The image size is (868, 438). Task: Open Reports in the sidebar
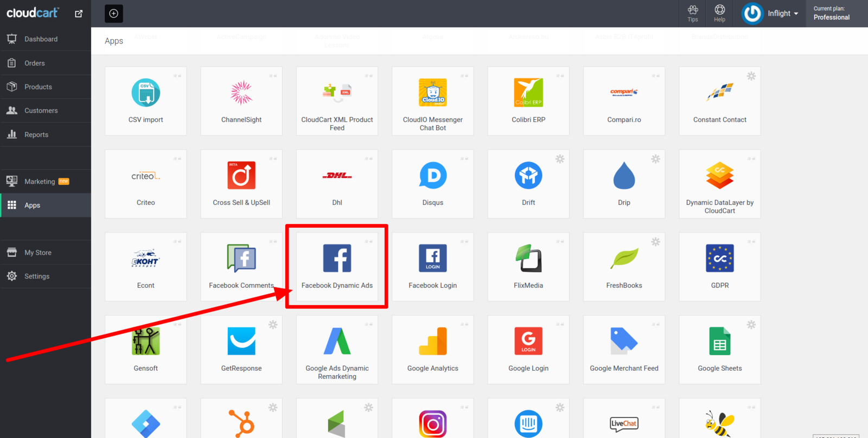click(x=46, y=134)
